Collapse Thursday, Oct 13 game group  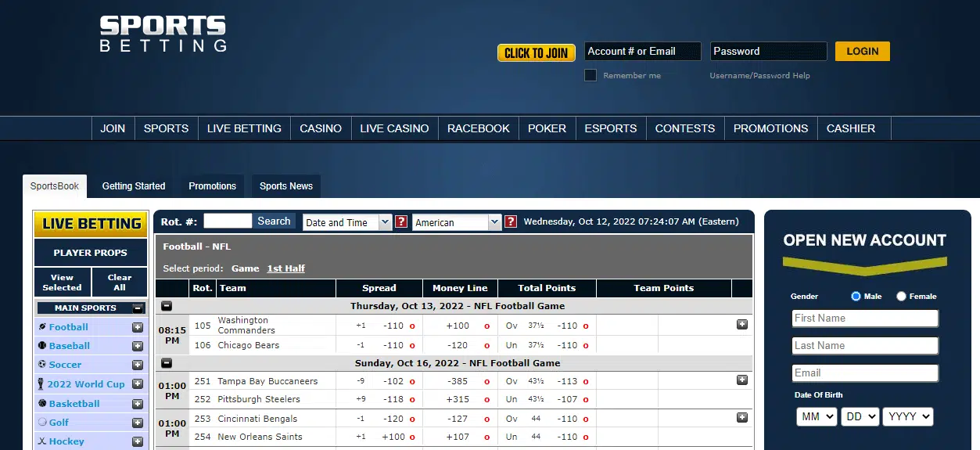tap(167, 306)
